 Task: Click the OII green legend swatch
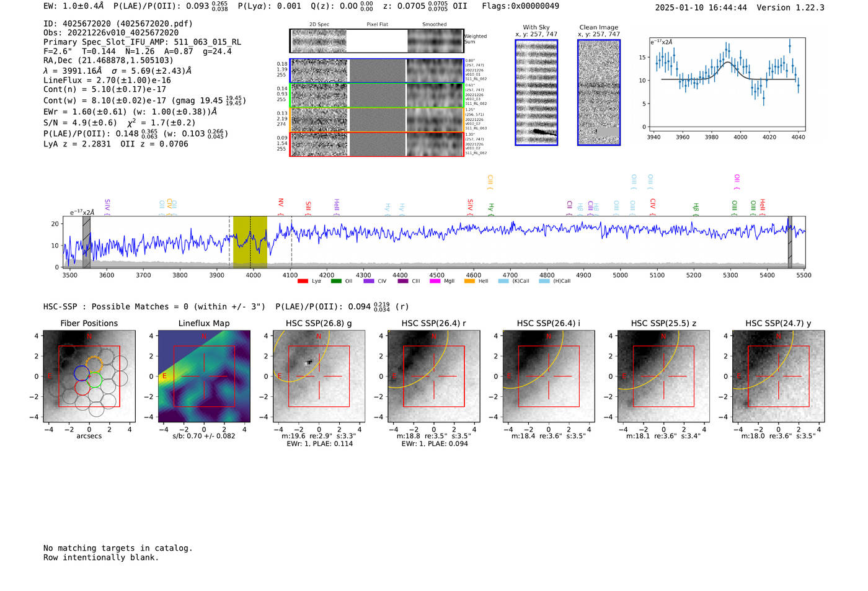[336, 282]
